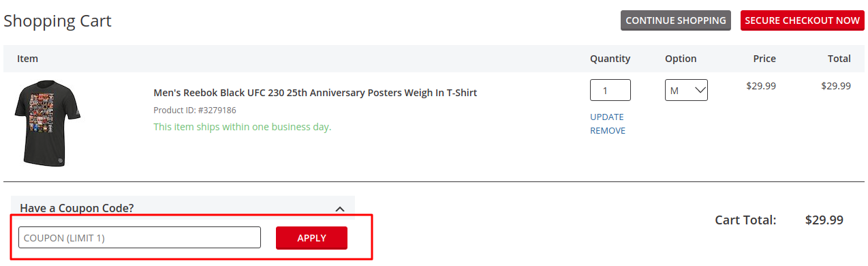Image resolution: width=868 pixels, height=266 pixels.
Task: Click the green ships within one business day notice
Action: point(242,127)
